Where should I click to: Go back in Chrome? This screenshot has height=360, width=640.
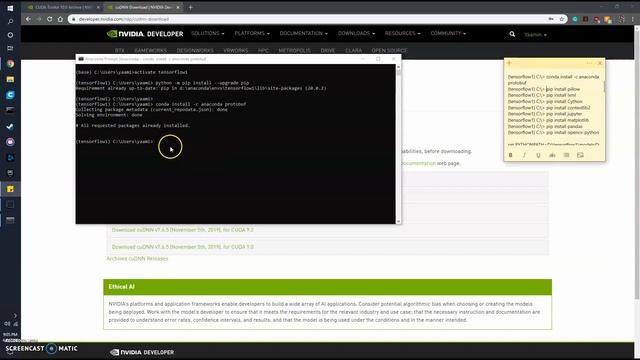[28, 19]
